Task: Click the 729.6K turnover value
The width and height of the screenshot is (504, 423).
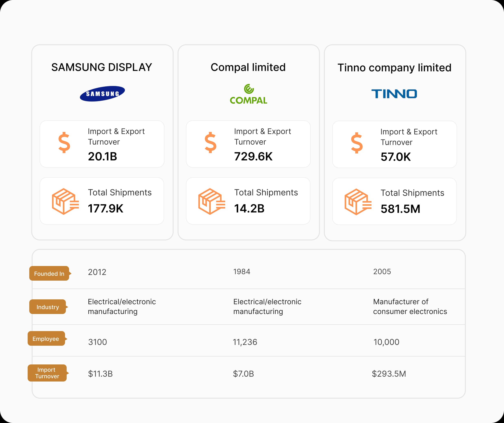Action: pyautogui.click(x=253, y=156)
